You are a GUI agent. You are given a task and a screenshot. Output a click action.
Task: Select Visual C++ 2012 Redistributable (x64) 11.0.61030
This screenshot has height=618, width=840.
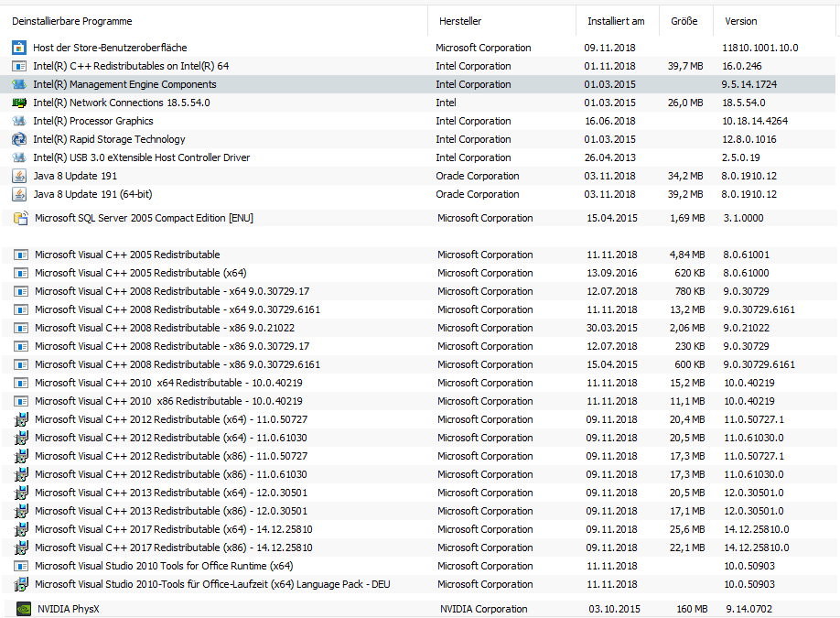(x=171, y=438)
